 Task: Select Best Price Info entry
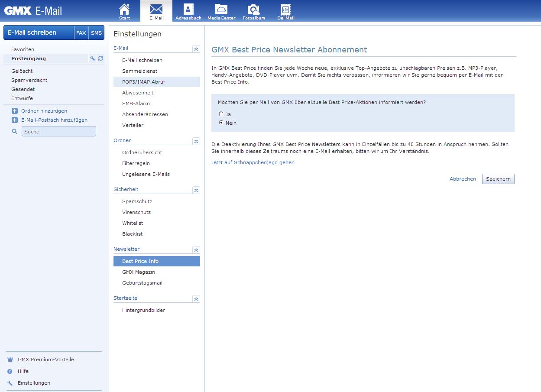click(x=157, y=261)
